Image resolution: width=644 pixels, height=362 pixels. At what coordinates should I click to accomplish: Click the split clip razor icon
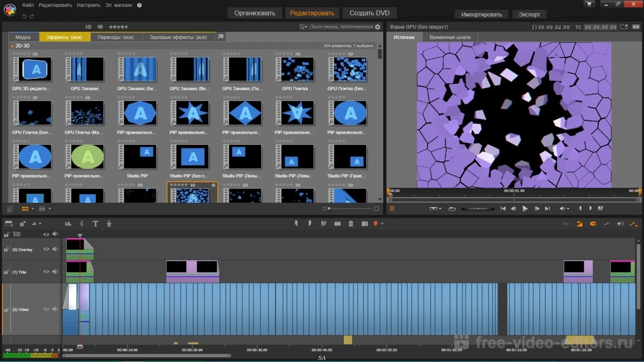(337, 224)
